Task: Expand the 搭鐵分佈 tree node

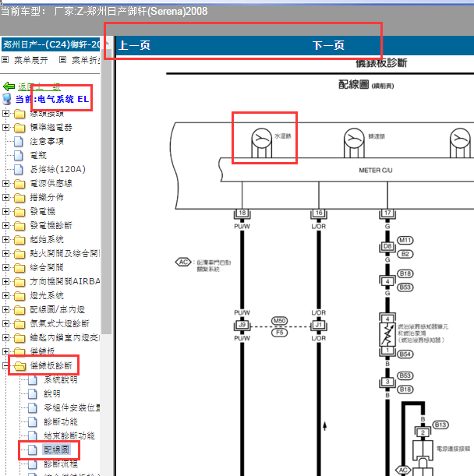Action: click(x=5, y=197)
